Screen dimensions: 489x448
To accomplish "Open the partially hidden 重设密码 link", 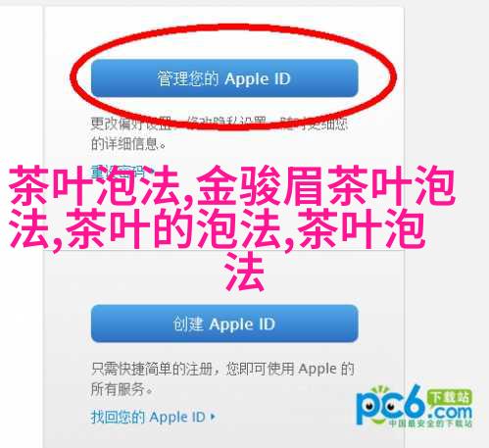I will coord(122,172).
